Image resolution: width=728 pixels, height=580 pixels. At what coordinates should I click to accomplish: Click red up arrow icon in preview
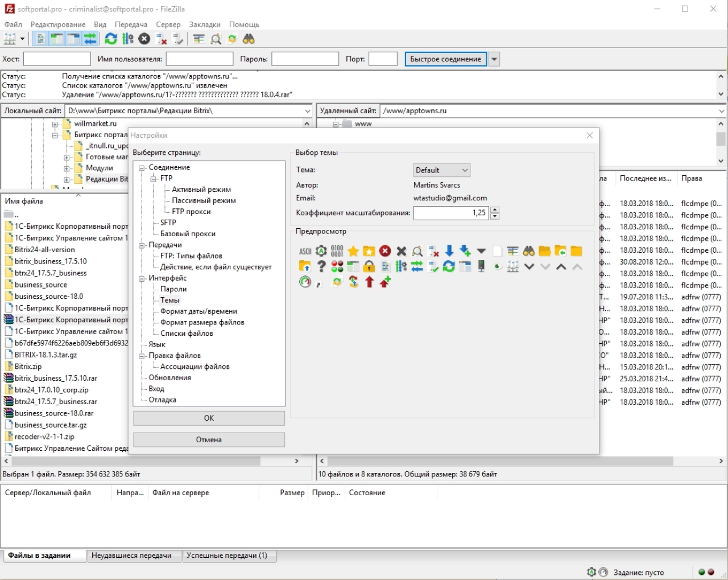(x=369, y=282)
